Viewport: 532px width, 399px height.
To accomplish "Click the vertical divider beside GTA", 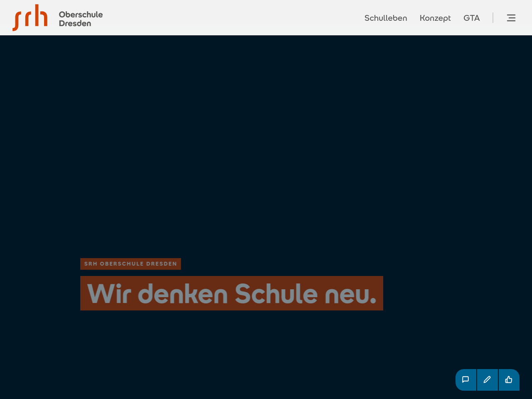I will (x=493, y=18).
